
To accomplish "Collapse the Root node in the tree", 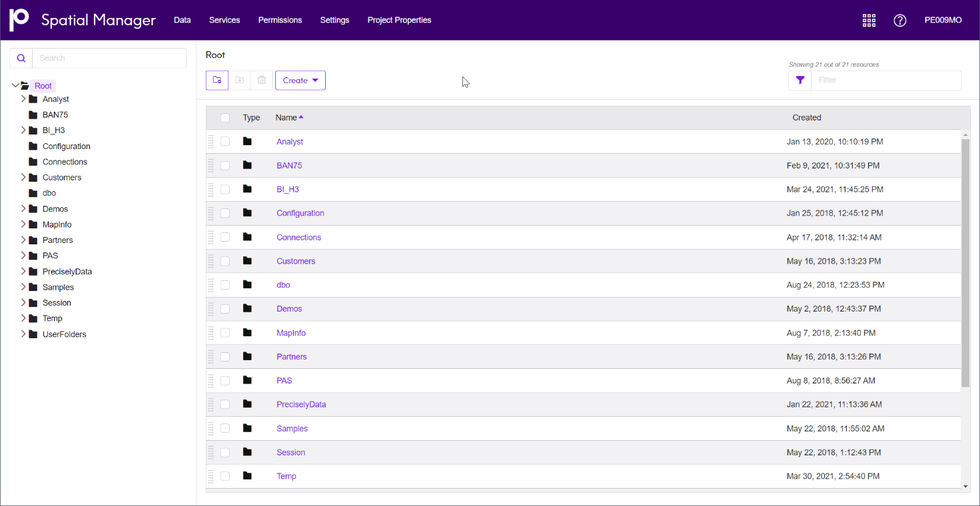I will pos(15,86).
